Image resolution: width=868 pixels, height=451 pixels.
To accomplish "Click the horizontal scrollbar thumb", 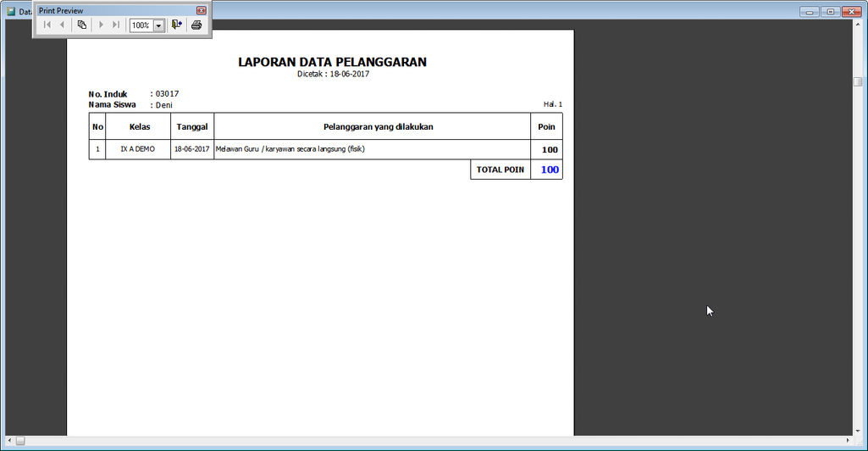I will click(20, 441).
